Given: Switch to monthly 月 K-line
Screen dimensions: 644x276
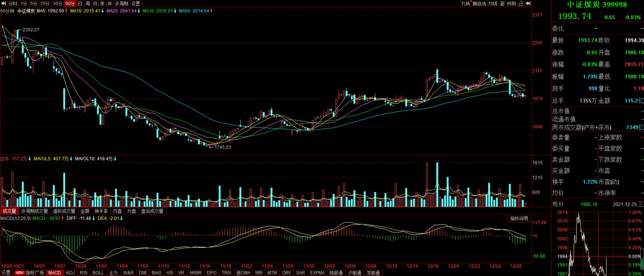Looking at the screenshot, I should (x=95, y=3).
